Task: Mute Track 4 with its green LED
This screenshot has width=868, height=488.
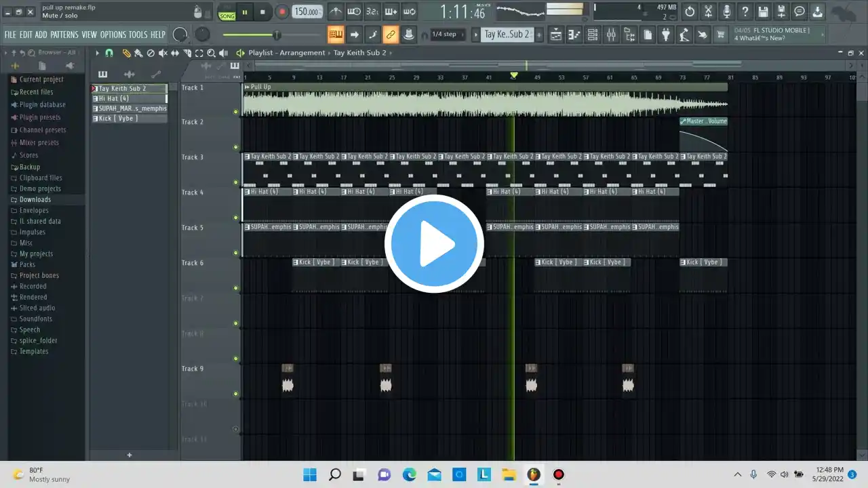Action: click(x=236, y=218)
